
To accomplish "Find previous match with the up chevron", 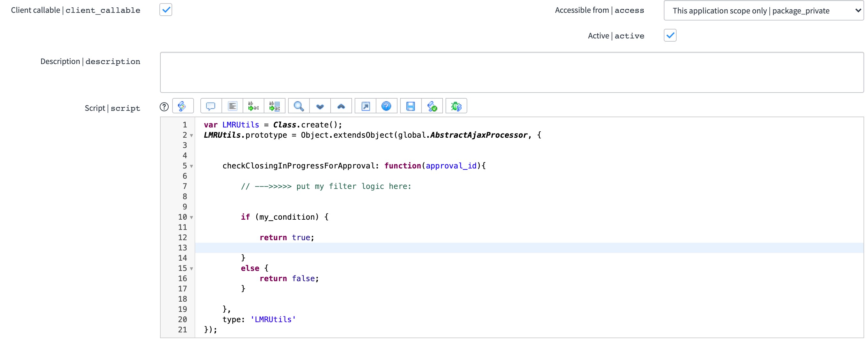I will [341, 106].
